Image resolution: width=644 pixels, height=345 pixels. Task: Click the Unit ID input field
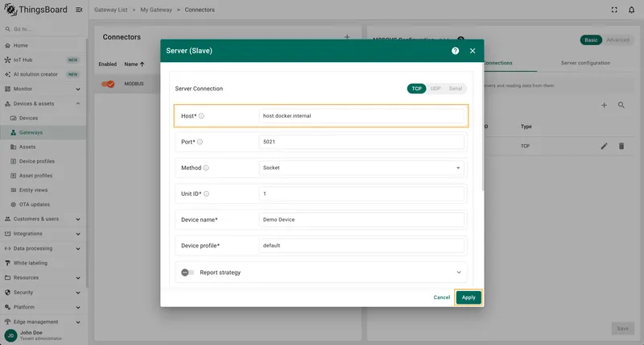tap(361, 193)
